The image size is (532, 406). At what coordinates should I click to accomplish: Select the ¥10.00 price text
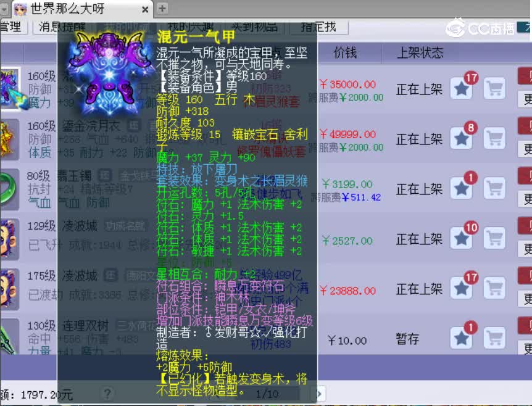pos(347,340)
